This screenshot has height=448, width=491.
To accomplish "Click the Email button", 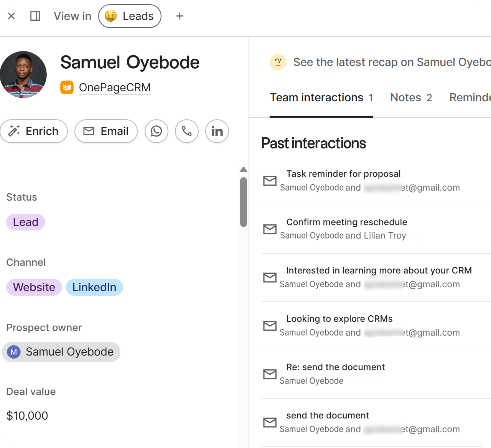I will point(106,131).
